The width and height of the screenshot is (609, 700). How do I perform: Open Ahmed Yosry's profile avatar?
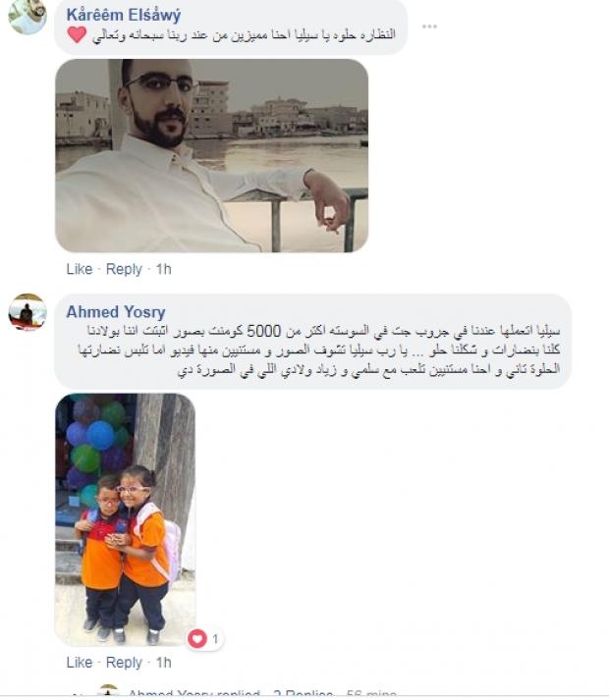[x=28, y=312]
